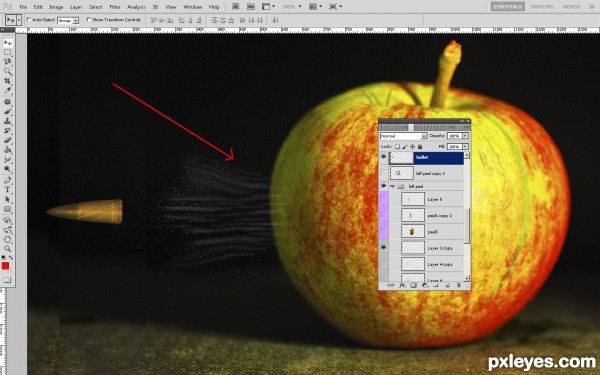
Task: Open the Arrange Documents dropdown
Action: [315, 7]
